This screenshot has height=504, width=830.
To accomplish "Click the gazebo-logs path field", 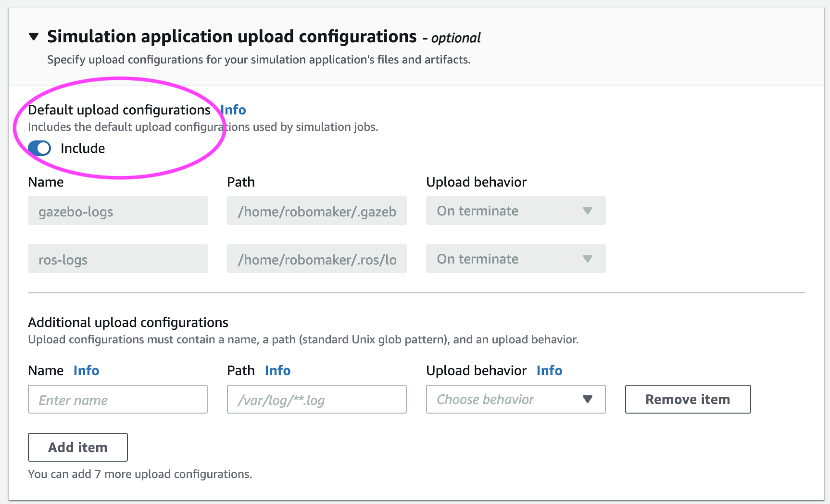I will tap(316, 211).
